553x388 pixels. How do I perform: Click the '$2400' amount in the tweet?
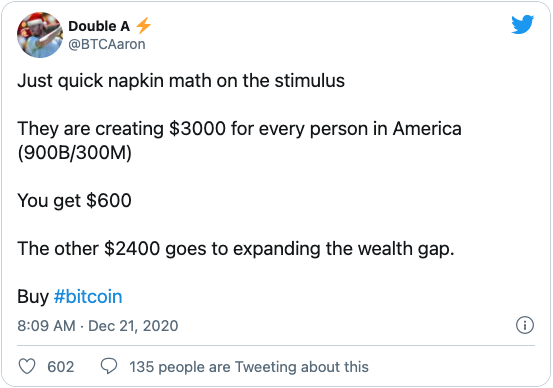[x=132, y=248]
